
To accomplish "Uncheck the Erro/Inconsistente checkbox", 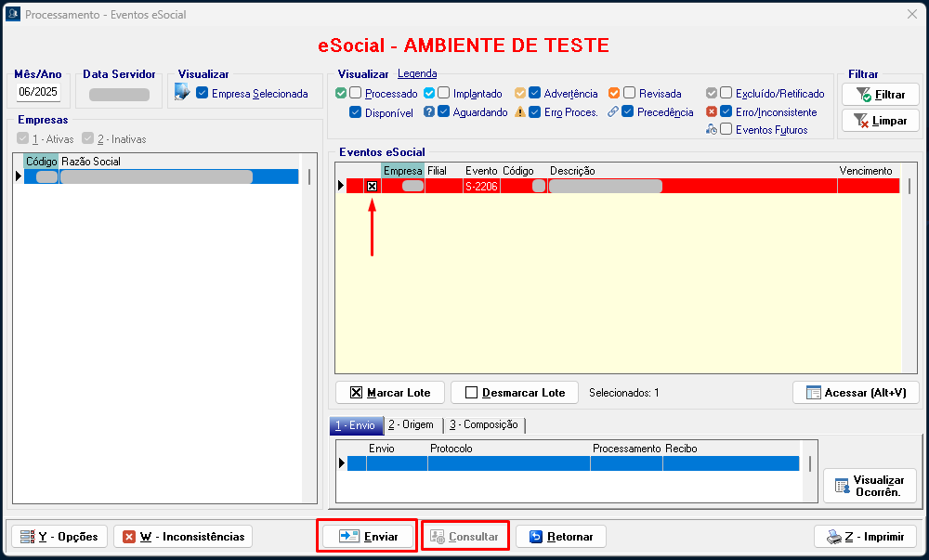I will (726, 111).
